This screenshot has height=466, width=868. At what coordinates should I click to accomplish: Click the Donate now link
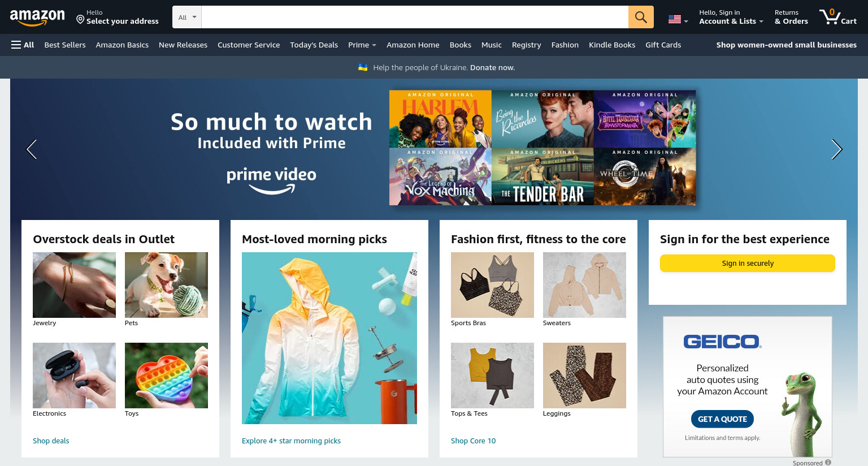coord(492,67)
